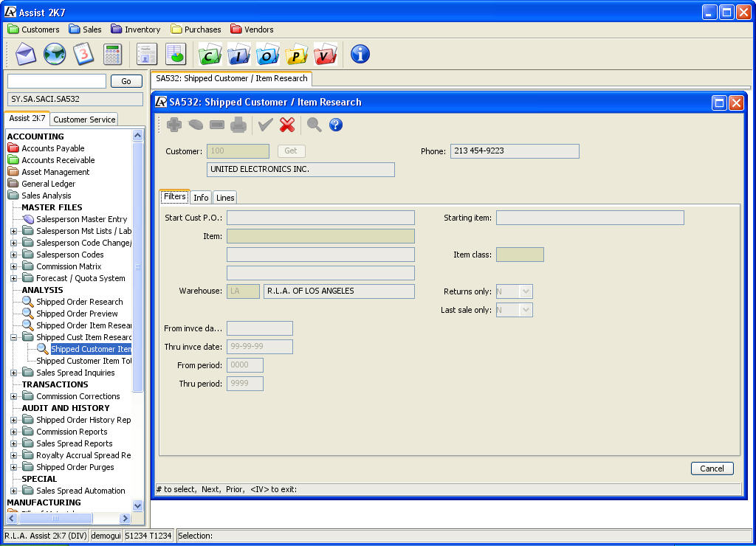Click the red 'V' folder icon
Viewport: 756px width, 546px height.
point(325,55)
